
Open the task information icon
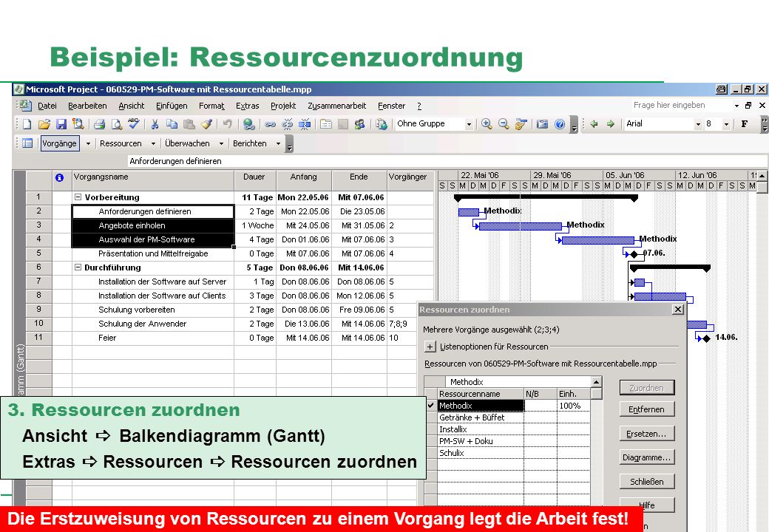click(x=326, y=124)
